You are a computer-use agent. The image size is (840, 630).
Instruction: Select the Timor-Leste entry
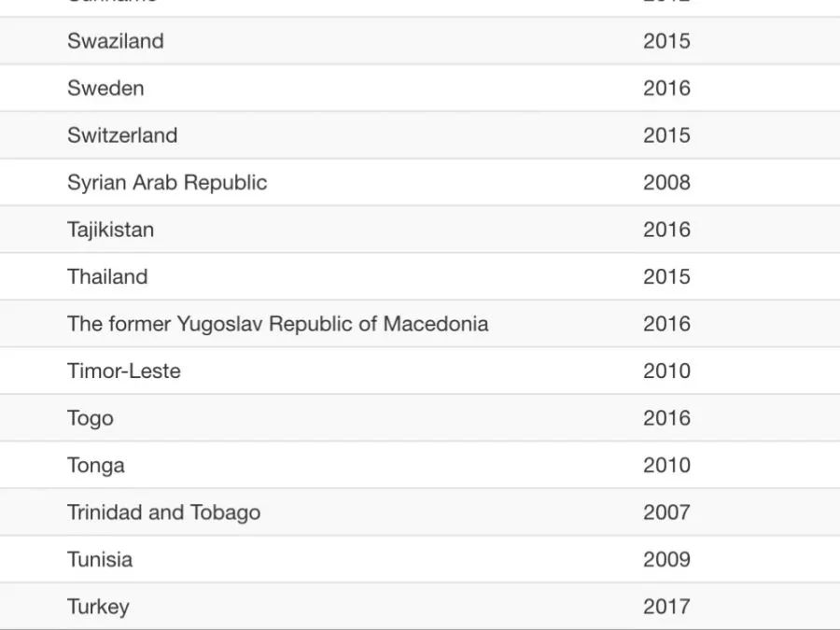point(124,371)
